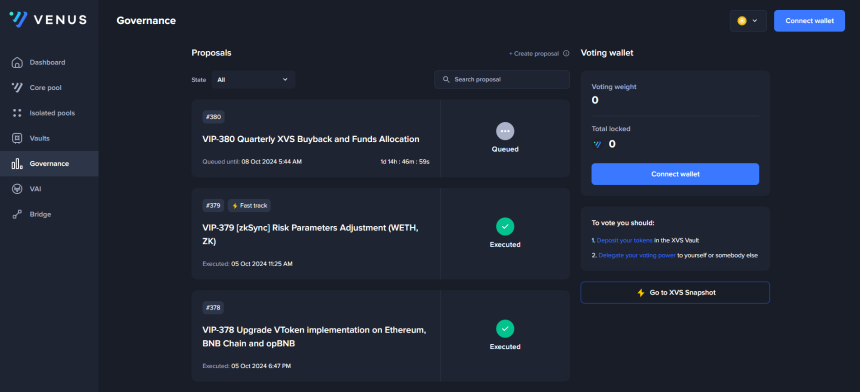Screen dimensions: 860x392
Task: Click Executed 05 Oct 2024 11:25 AM text
Action: [x=247, y=264]
